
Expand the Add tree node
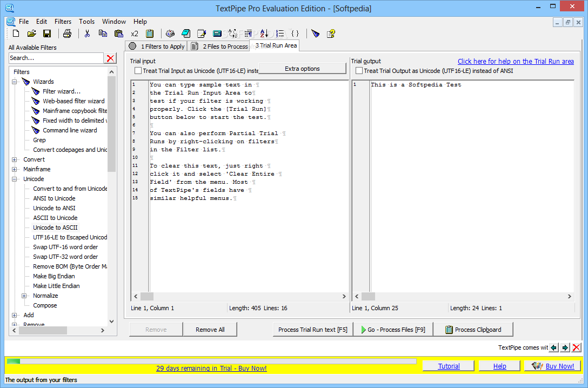14,315
